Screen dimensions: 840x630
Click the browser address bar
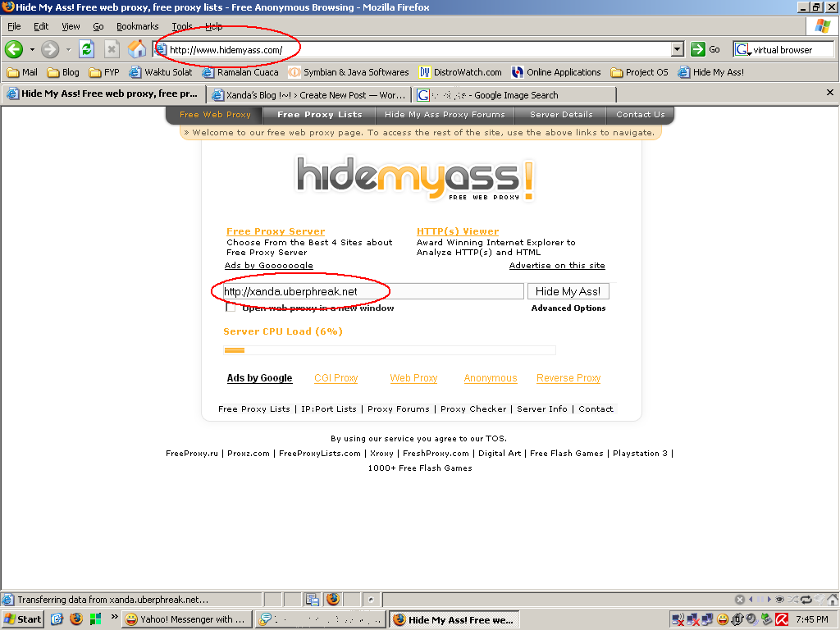tap(413, 49)
